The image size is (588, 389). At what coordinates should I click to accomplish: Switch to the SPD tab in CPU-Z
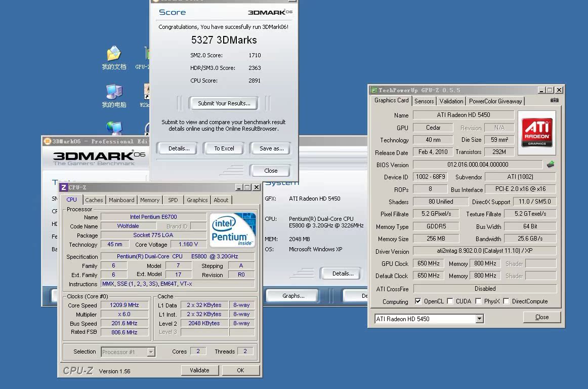pos(173,200)
